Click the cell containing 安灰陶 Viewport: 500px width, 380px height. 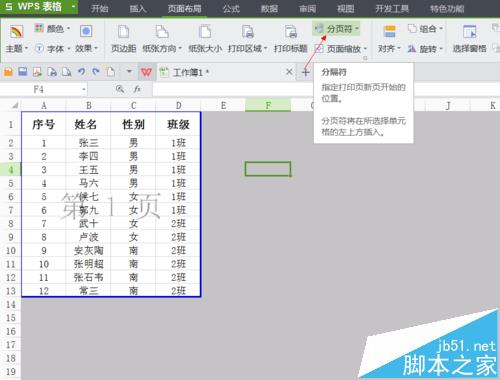(x=88, y=250)
